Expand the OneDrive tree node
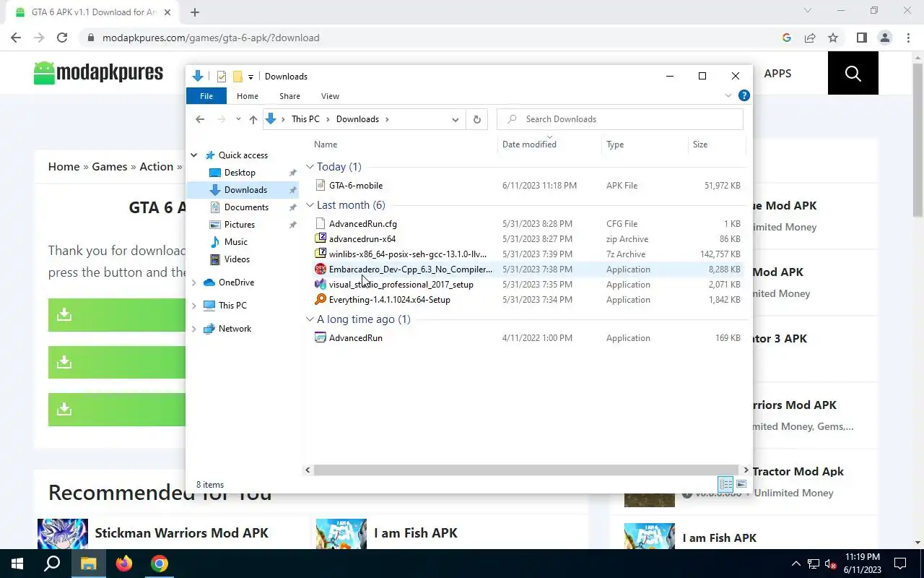 point(194,282)
